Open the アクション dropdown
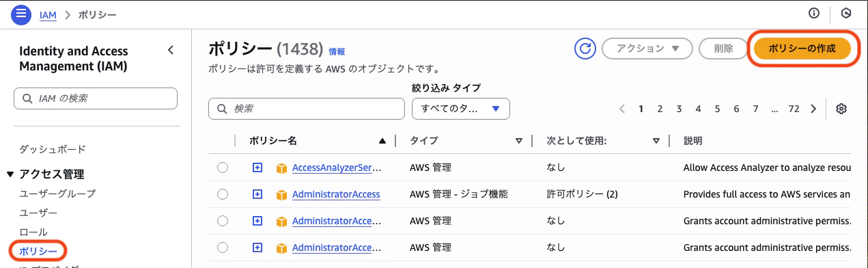This screenshot has width=868, height=268. click(x=647, y=49)
